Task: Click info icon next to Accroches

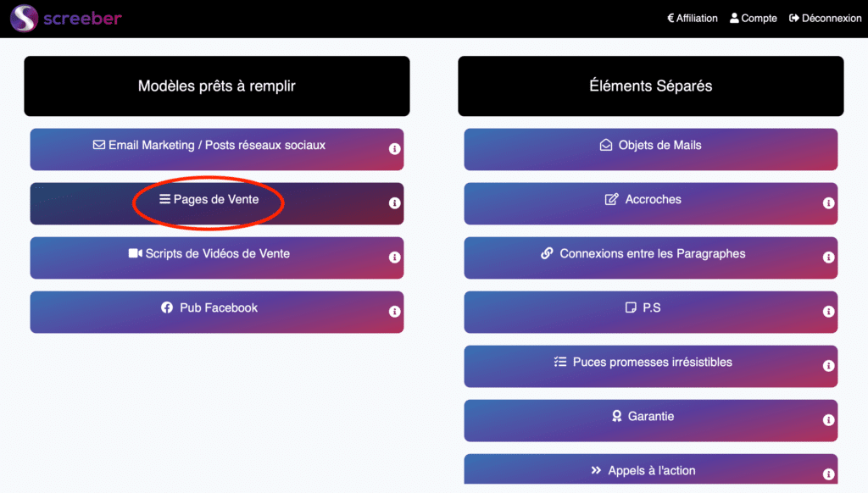Action: (828, 203)
